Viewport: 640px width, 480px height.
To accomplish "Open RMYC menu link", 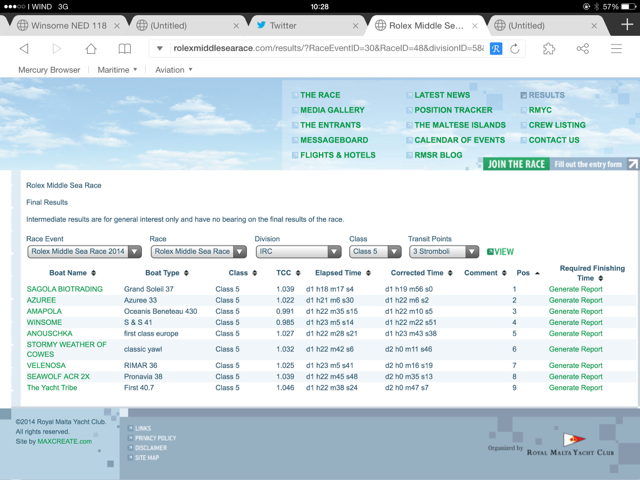I will [540, 110].
